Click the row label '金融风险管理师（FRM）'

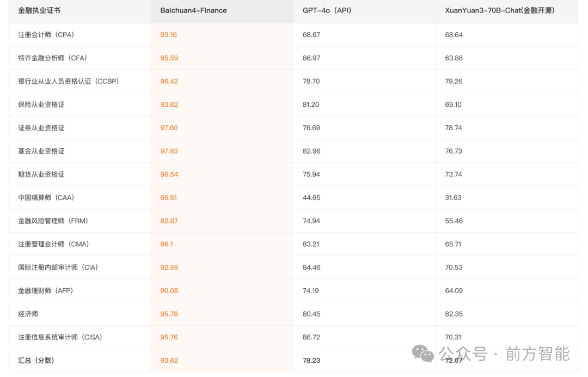click(x=53, y=221)
